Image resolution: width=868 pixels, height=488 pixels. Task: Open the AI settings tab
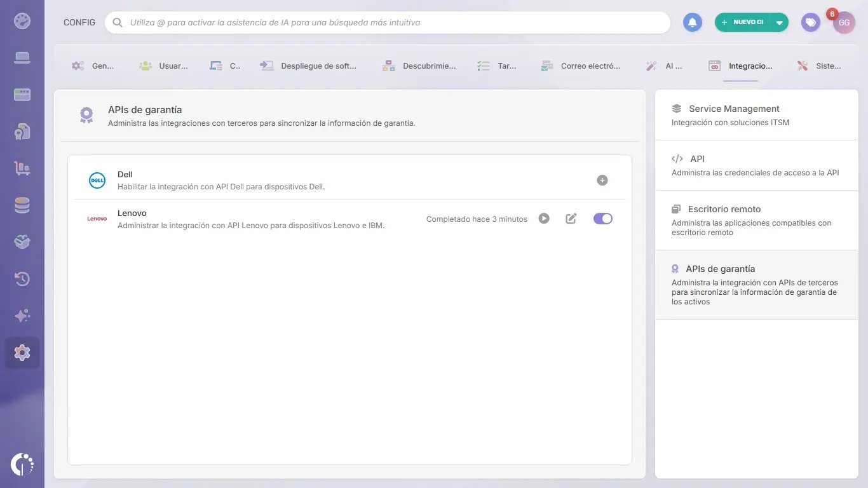664,65
